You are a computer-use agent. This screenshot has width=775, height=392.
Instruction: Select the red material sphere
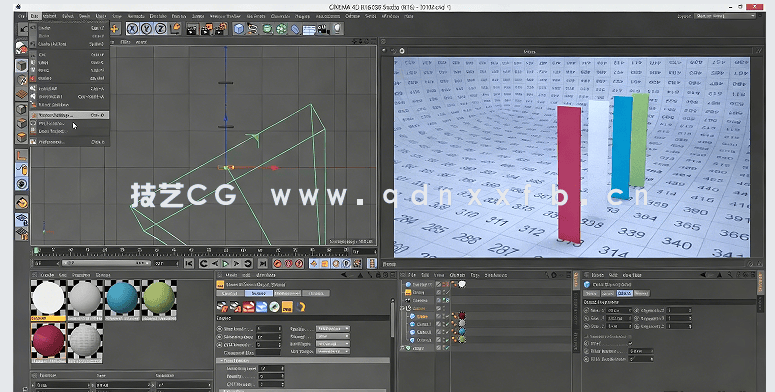(48, 341)
